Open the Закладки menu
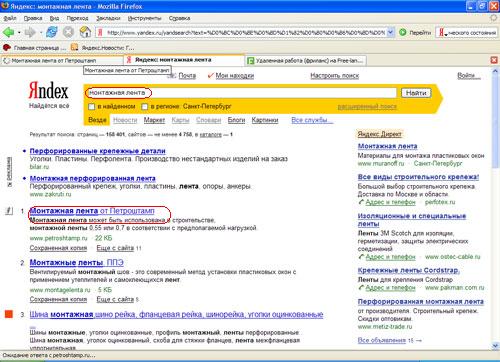The image size is (500, 362). pyautogui.click(x=108, y=18)
